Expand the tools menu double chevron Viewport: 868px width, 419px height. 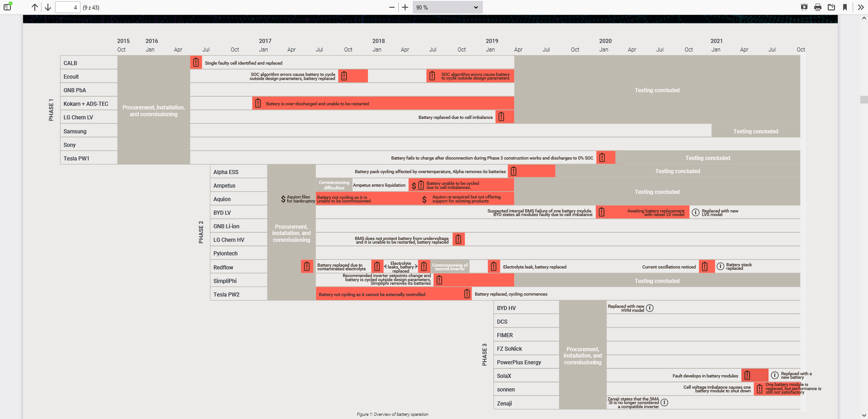click(x=861, y=7)
